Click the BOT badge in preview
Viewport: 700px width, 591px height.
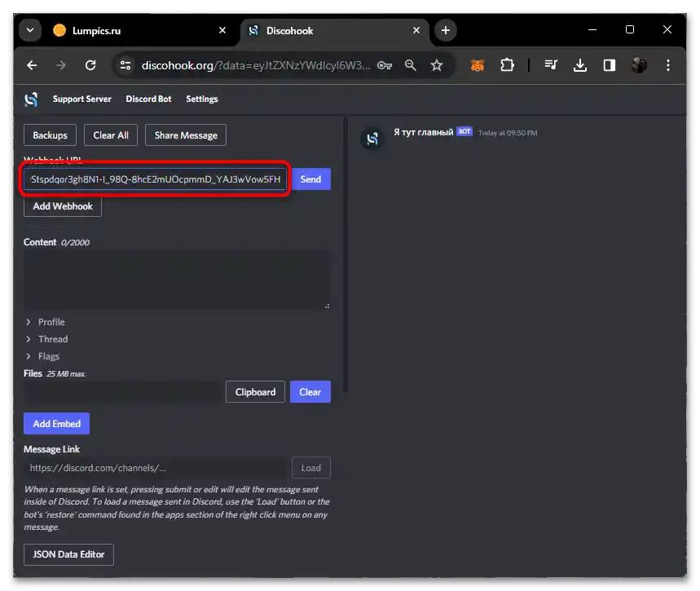464,132
